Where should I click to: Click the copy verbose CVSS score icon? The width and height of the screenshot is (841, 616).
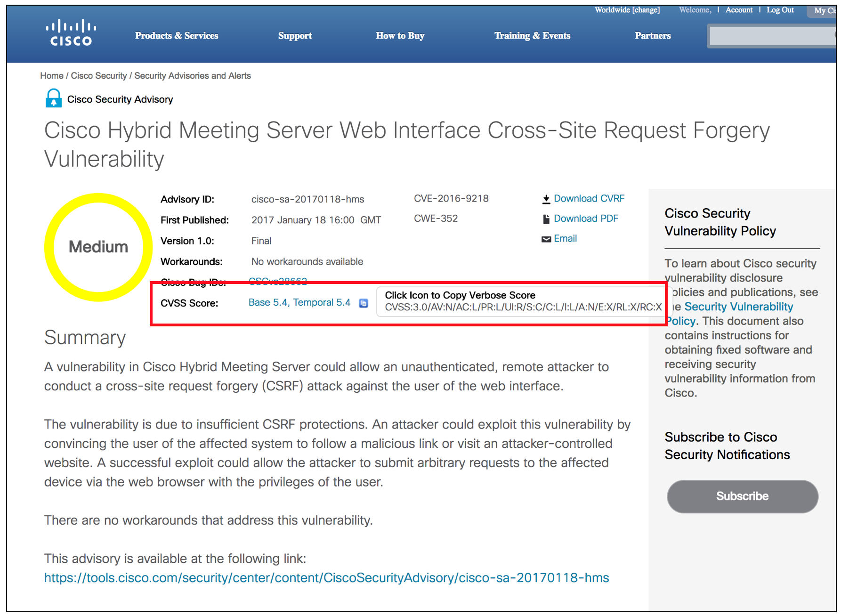point(364,303)
